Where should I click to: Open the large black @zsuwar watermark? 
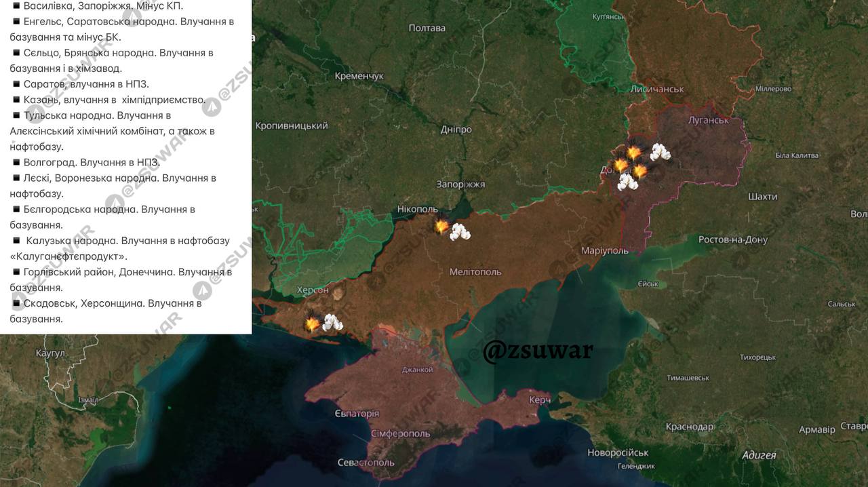538,351
